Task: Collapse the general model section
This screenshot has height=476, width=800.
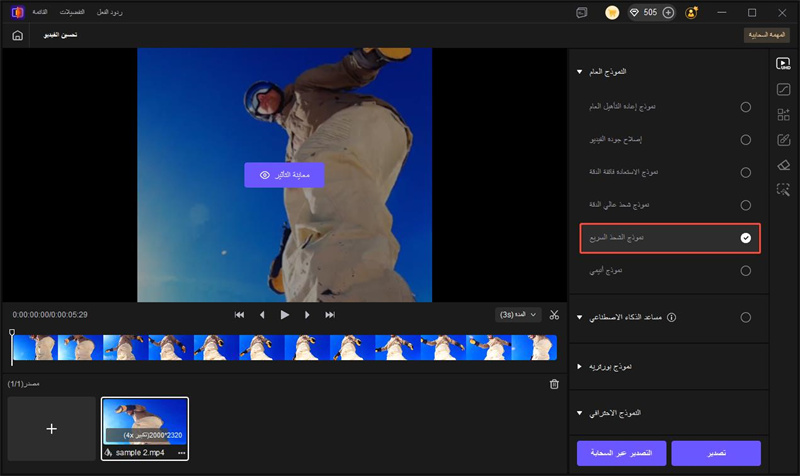Action: click(x=579, y=71)
